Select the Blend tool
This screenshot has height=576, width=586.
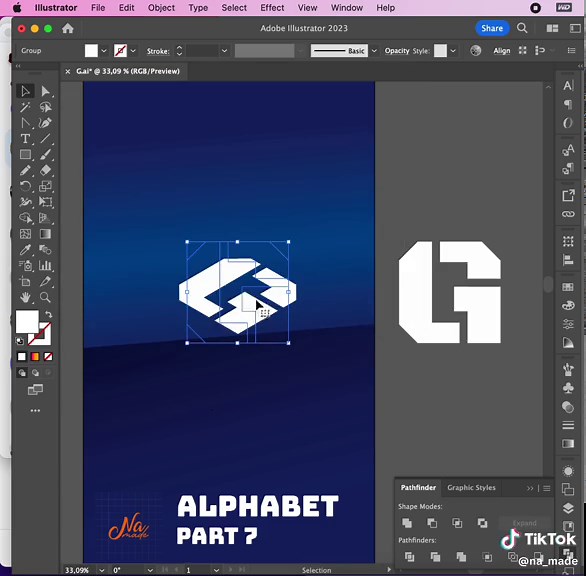45,250
